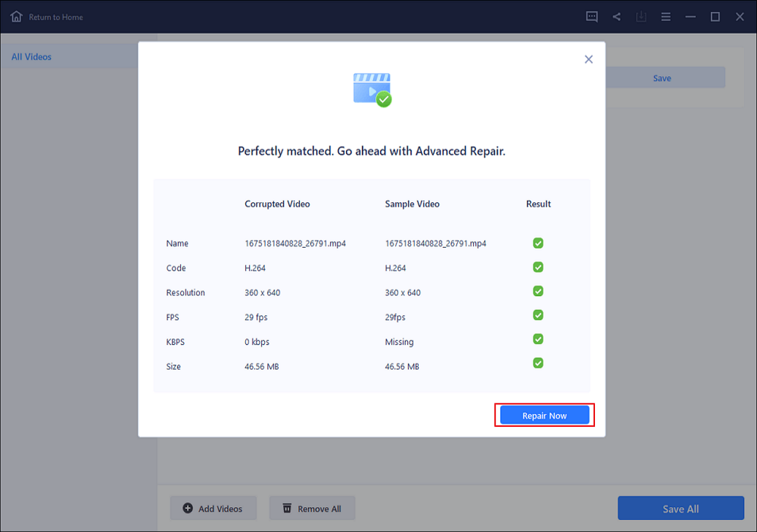Click the green checkmark for the Name row
Viewport: 757px width, 532px height.
538,243
